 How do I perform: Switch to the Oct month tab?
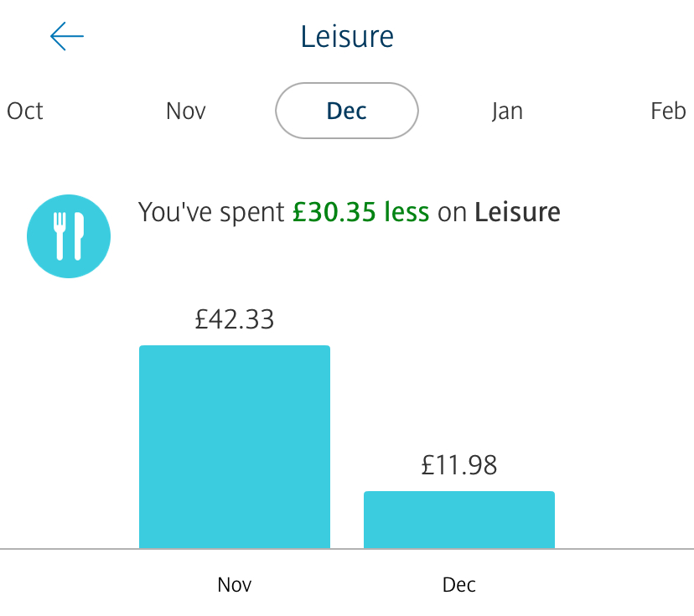(x=25, y=111)
